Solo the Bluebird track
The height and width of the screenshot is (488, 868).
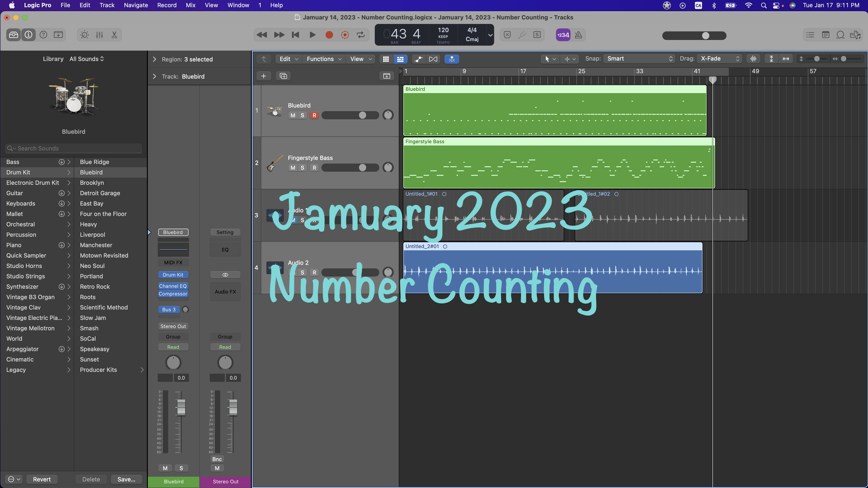click(x=302, y=115)
